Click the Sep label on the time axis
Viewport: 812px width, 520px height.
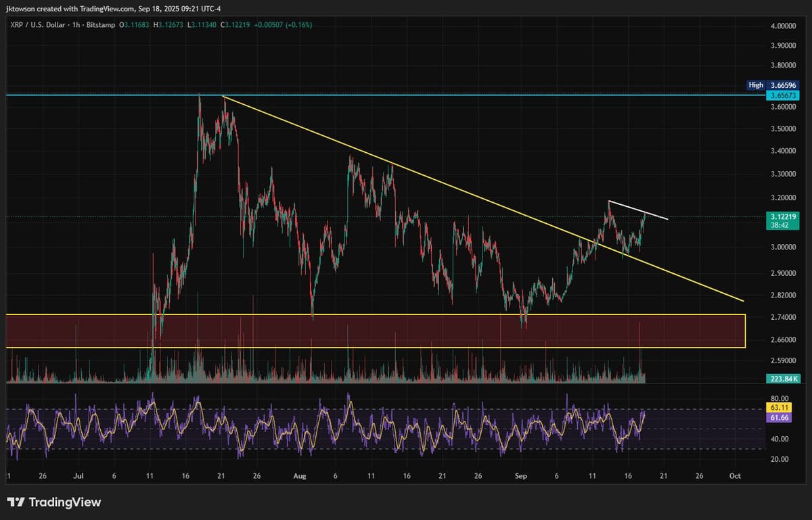click(x=521, y=476)
